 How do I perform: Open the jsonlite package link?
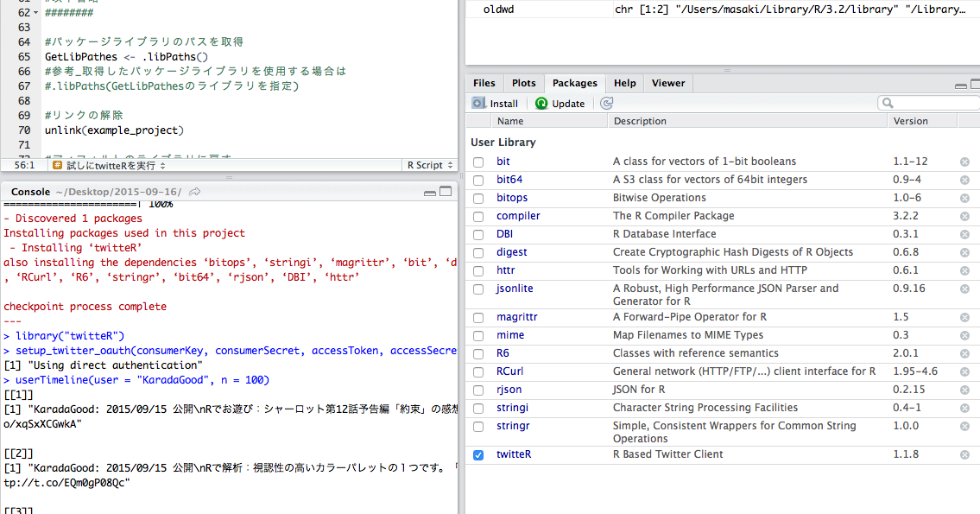coord(515,289)
